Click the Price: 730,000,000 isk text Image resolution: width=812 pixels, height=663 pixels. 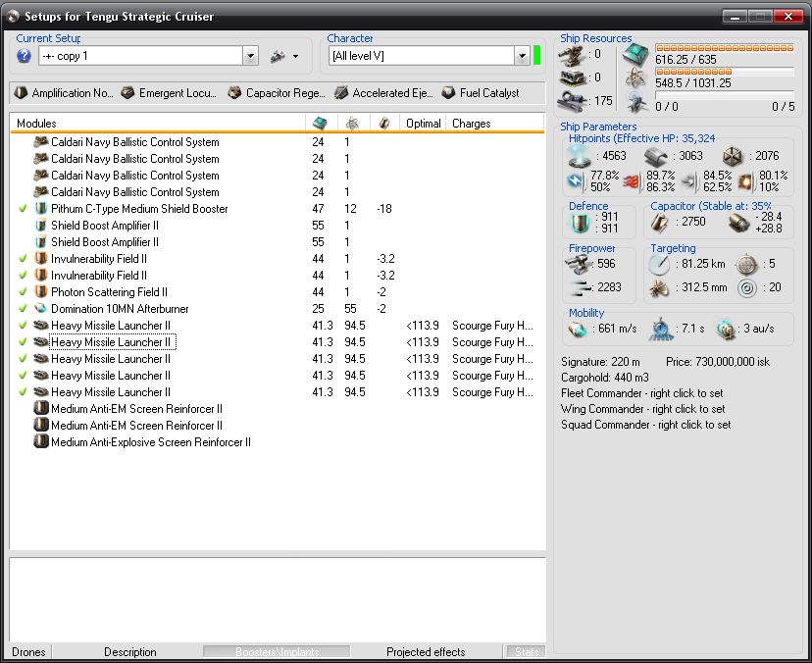pyautogui.click(x=718, y=362)
